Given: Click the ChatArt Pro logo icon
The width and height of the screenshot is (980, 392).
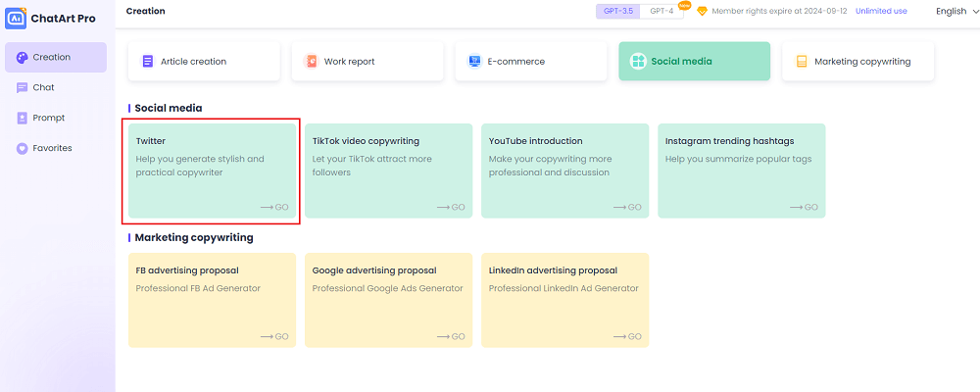Looking at the screenshot, I should (x=16, y=19).
